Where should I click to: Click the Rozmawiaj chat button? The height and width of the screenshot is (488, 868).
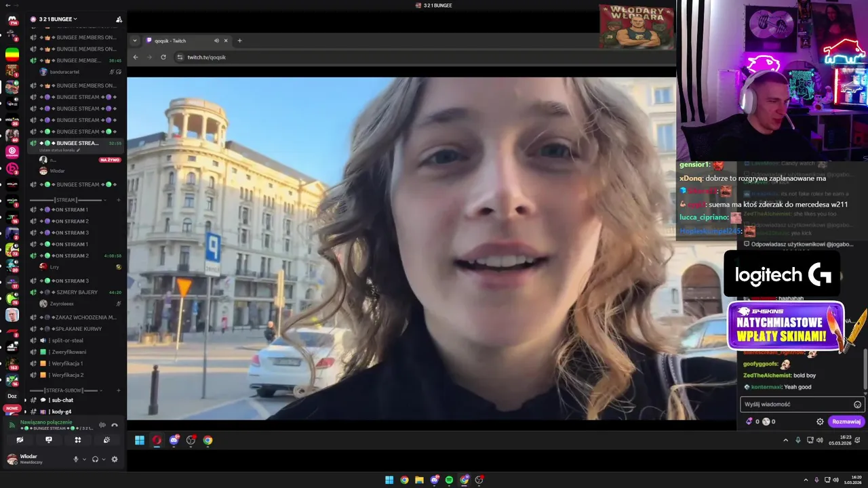point(846,422)
